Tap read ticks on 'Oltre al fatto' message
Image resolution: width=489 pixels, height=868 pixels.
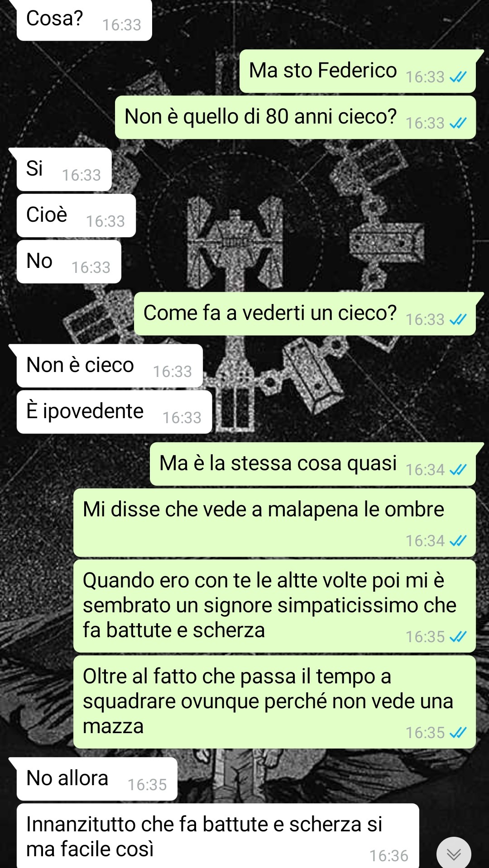pos(458,733)
